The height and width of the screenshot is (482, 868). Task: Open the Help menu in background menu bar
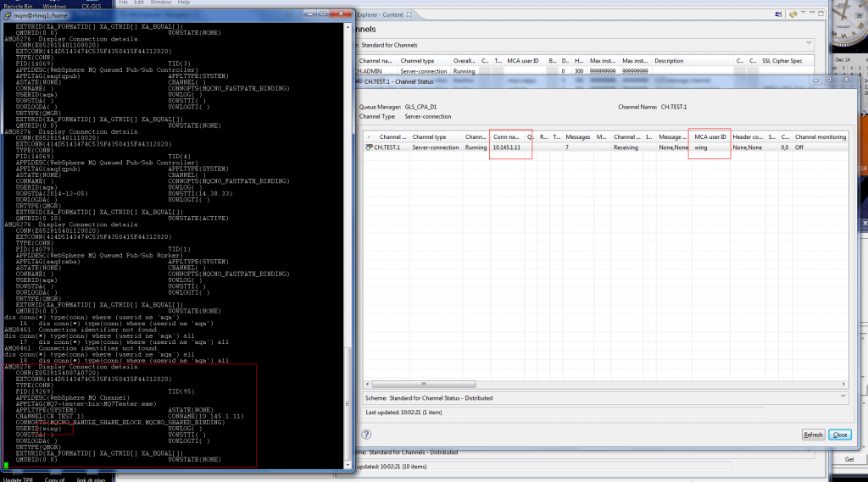click(184, 3)
